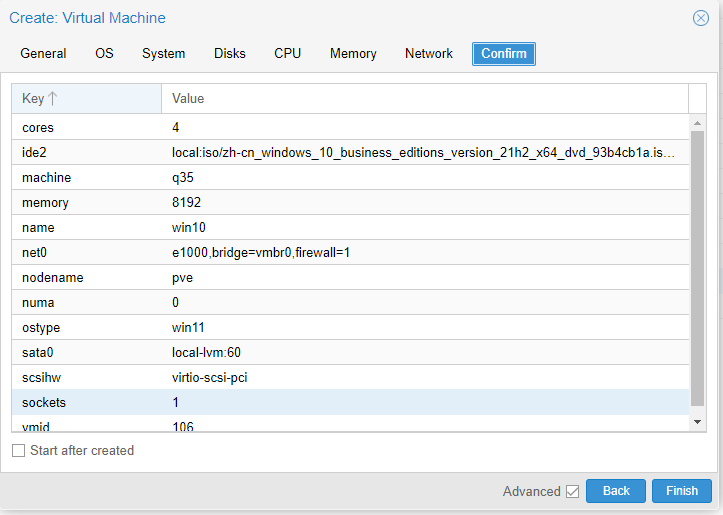
Task: Open the OS tab
Action: [104, 54]
